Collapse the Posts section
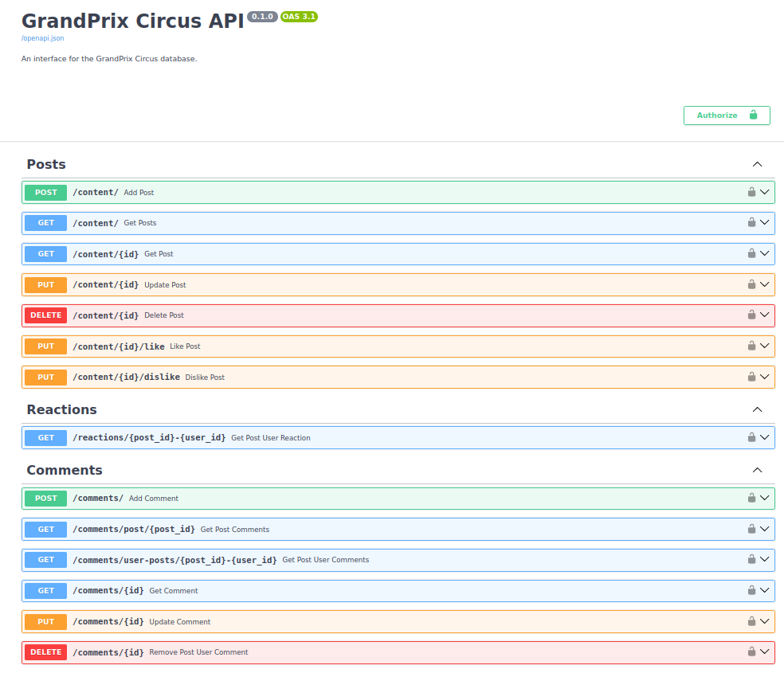 click(x=757, y=164)
